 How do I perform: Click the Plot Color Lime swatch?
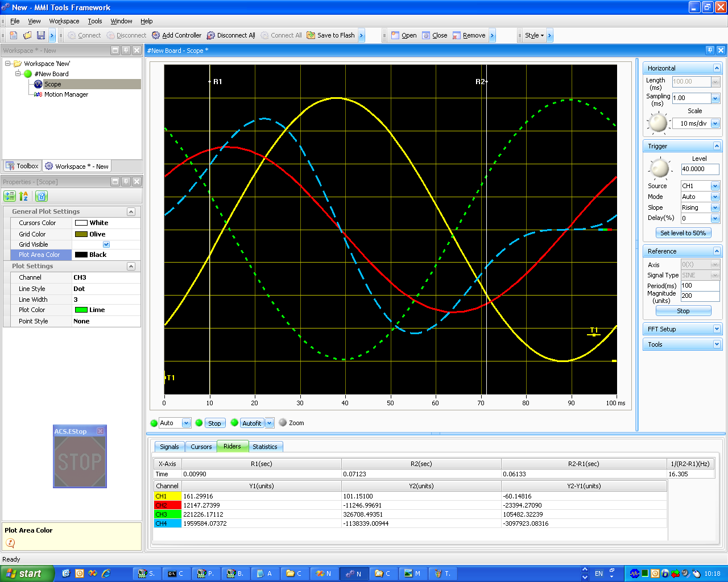click(x=81, y=310)
